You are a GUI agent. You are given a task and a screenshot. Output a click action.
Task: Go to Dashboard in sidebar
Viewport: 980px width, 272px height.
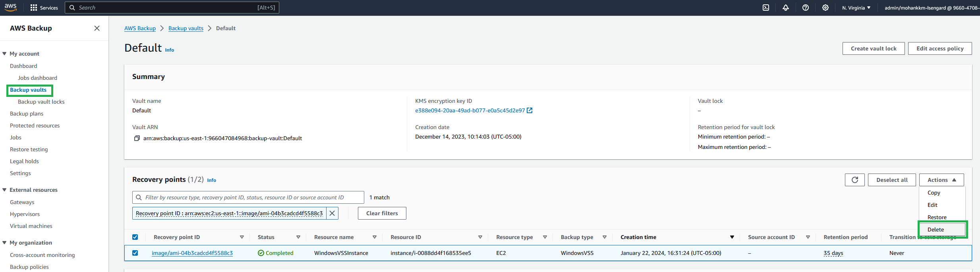[x=23, y=66]
